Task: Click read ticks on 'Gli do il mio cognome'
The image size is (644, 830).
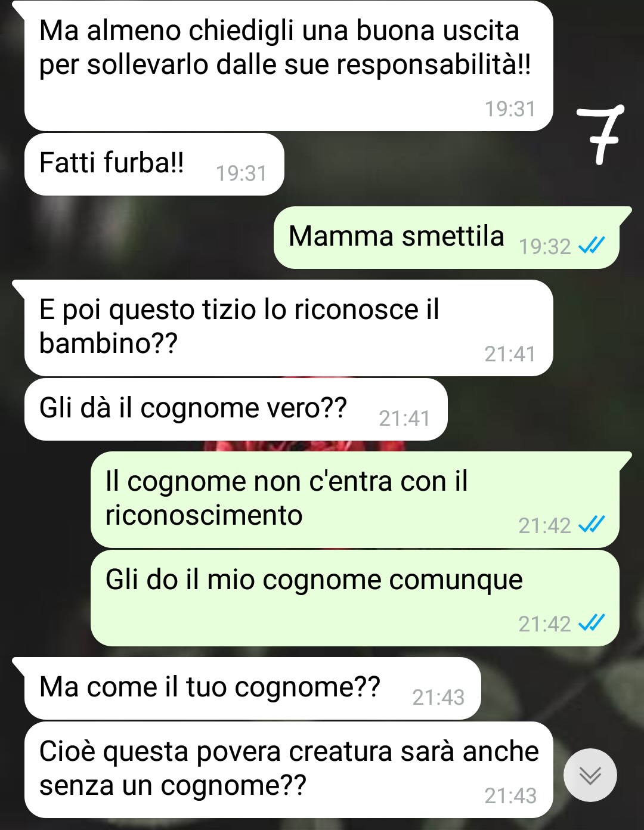Action: click(x=592, y=623)
